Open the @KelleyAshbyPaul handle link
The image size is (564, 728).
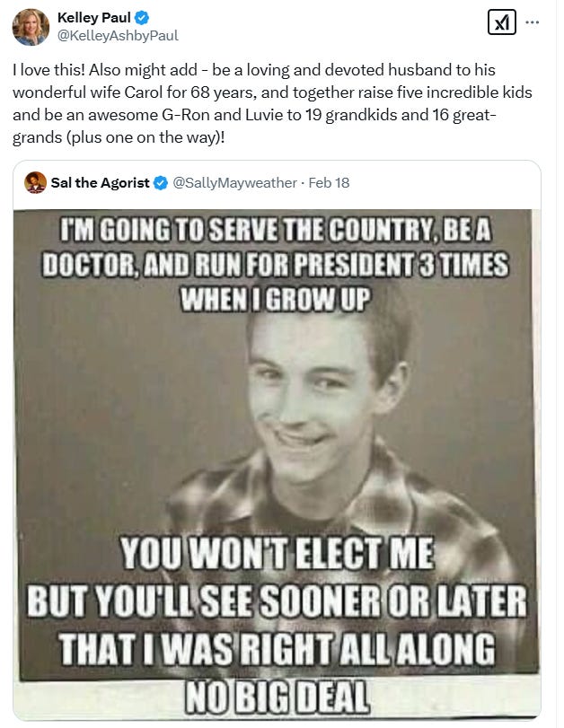[118, 36]
